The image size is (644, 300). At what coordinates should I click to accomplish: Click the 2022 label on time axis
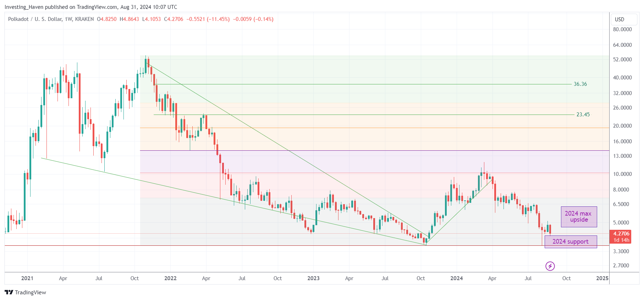point(170,278)
